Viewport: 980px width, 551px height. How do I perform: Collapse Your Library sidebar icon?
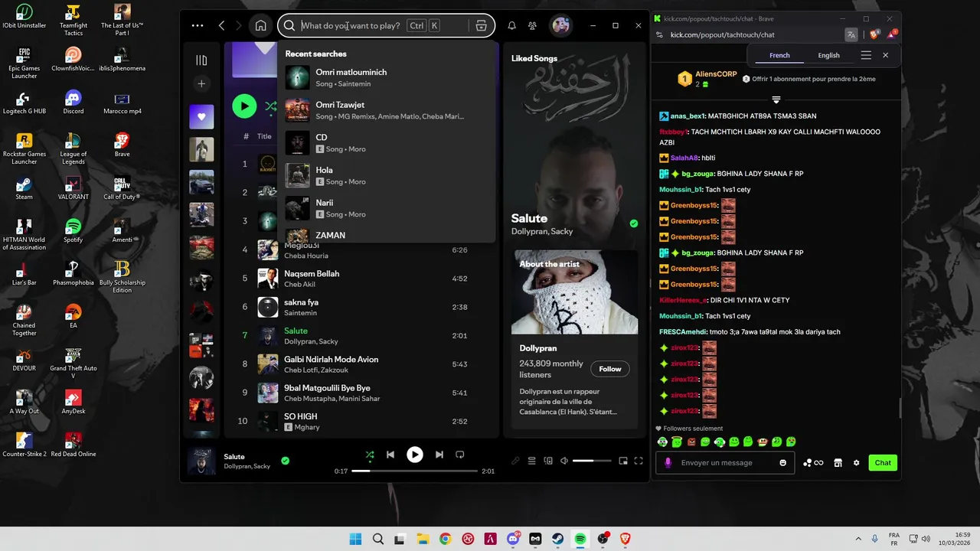coord(201,60)
